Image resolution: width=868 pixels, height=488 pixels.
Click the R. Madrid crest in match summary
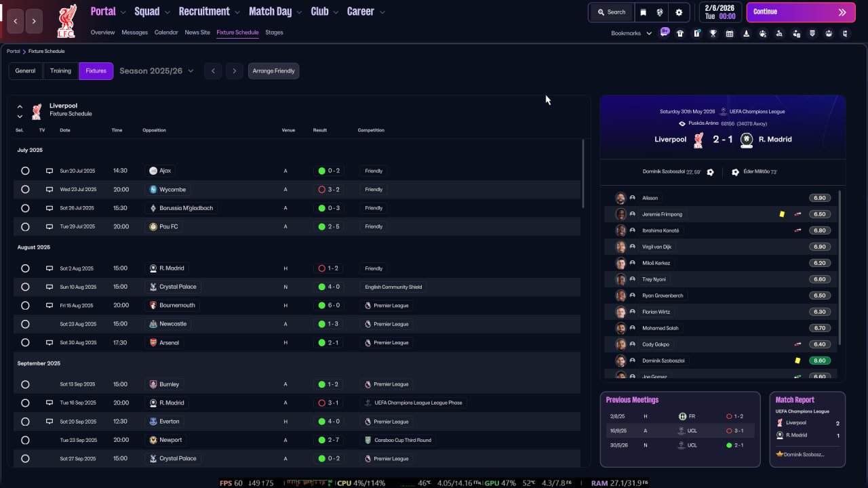(747, 140)
